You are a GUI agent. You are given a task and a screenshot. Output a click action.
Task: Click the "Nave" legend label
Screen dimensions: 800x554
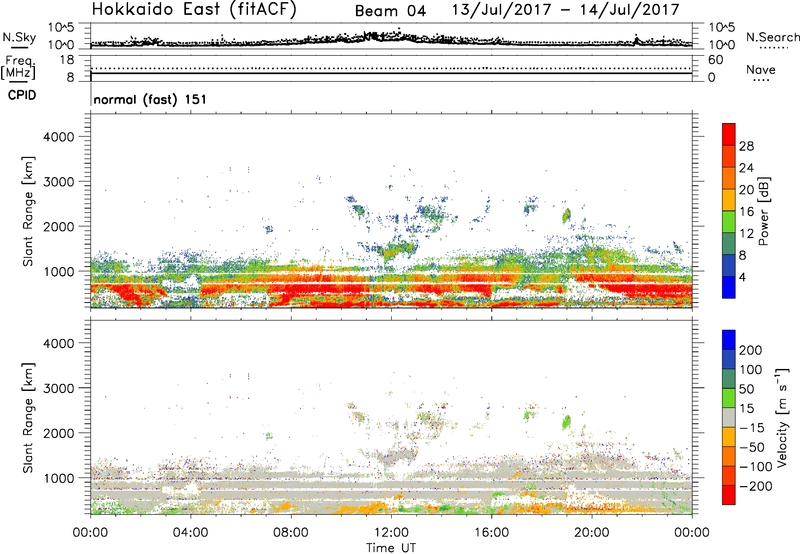coord(761,69)
